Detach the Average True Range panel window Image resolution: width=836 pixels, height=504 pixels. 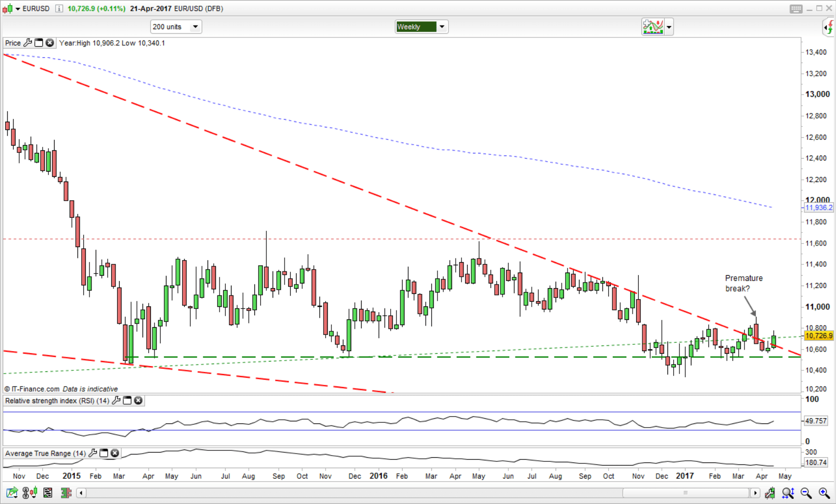104,453
